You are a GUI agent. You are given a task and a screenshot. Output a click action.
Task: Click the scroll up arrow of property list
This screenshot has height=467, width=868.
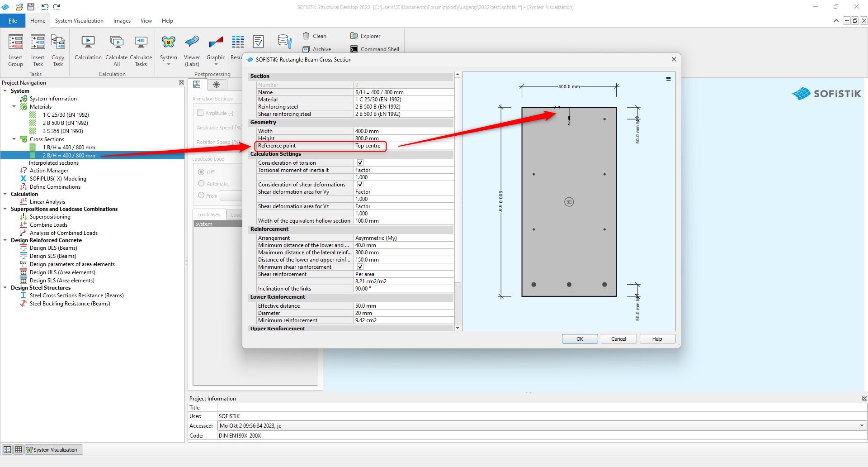pos(458,75)
